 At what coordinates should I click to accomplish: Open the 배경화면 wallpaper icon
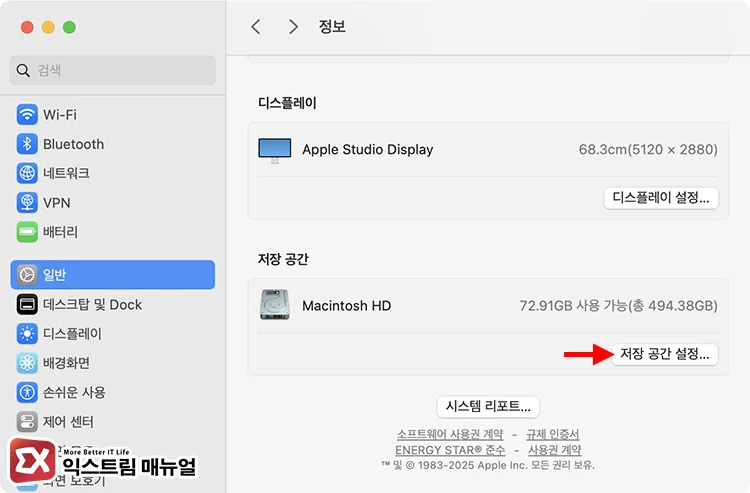click(x=27, y=363)
